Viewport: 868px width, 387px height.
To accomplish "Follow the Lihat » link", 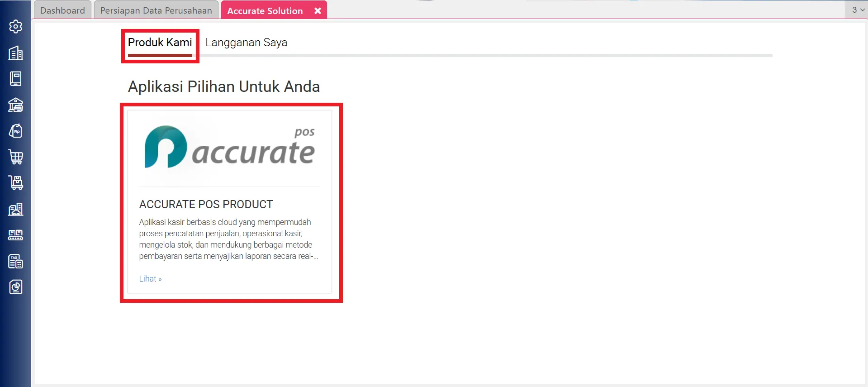I will (150, 279).
